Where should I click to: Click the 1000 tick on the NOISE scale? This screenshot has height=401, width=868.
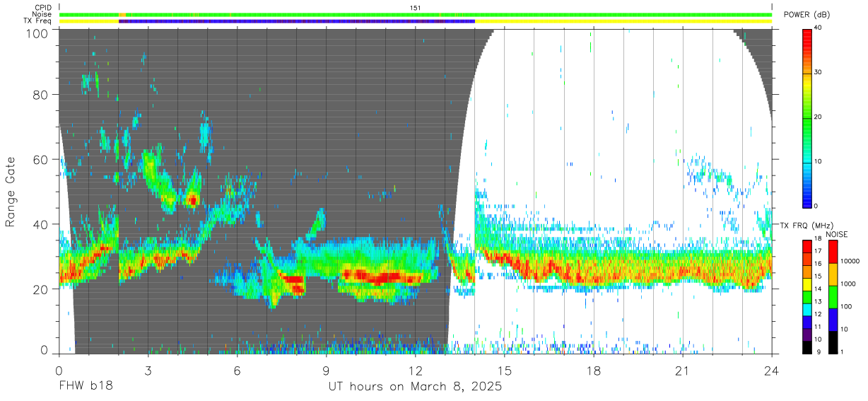[x=848, y=284]
